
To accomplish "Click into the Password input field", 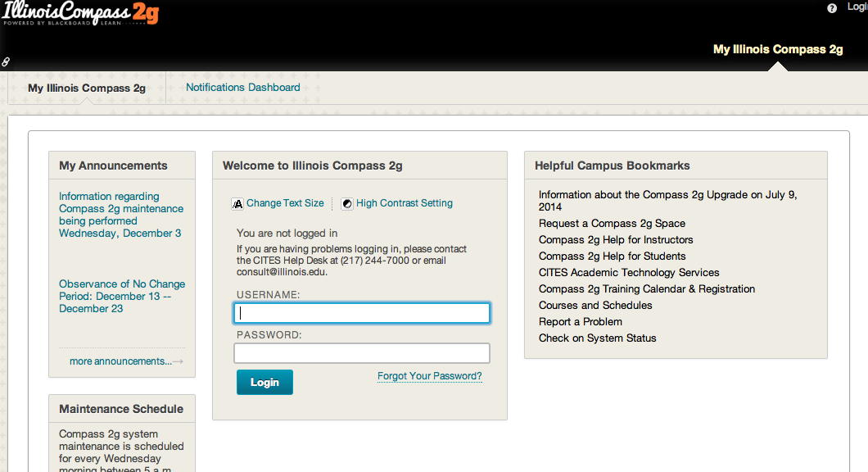I will tap(361, 353).
